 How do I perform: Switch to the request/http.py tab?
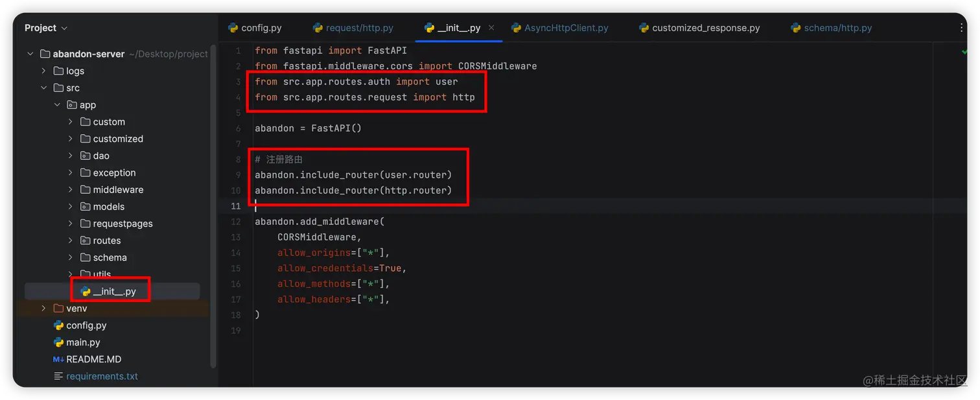(353, 28)
